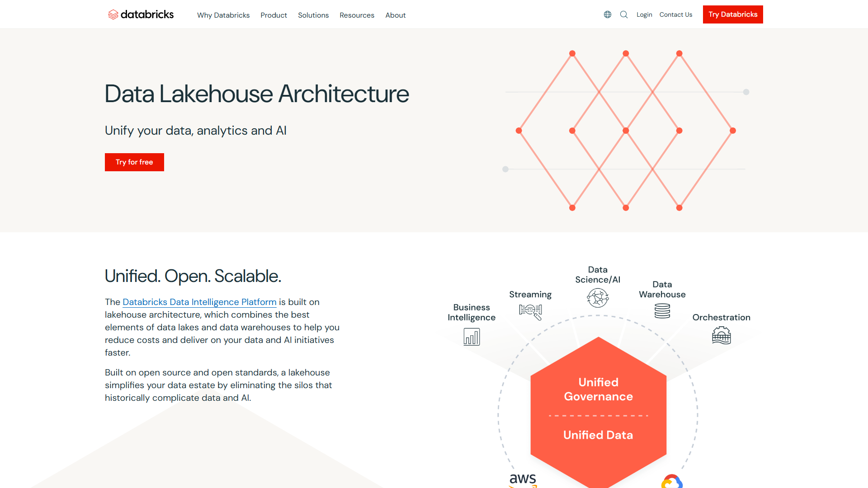Click the AWS logo below the hexagon
Viewport: 868px width, 488px height.
523,480
